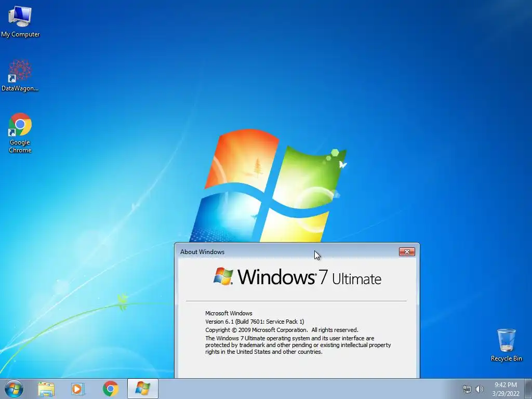The image size is (532, 399).
Task: Select the Recycle Bin icon
Action: point(506,344)
